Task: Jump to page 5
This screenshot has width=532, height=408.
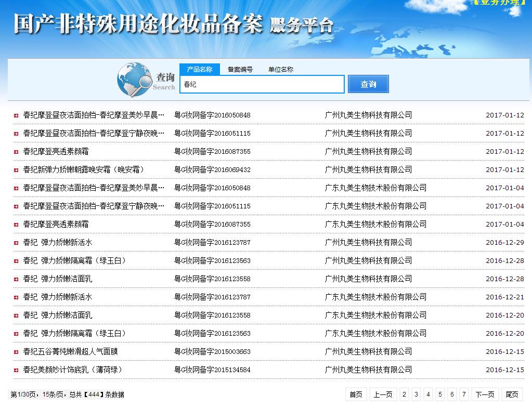Action: [x=440, y=394]
